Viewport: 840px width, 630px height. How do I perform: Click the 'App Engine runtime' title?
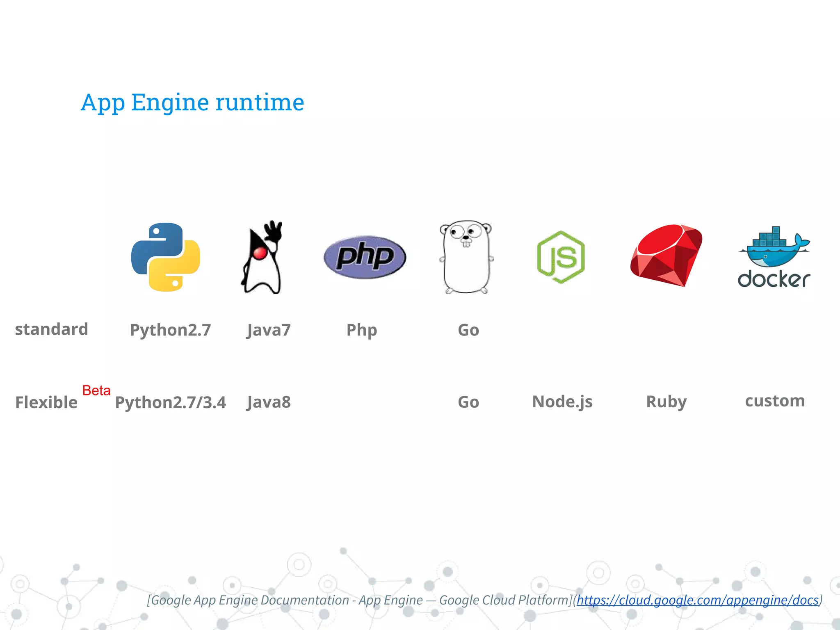[x=192, y=102]
